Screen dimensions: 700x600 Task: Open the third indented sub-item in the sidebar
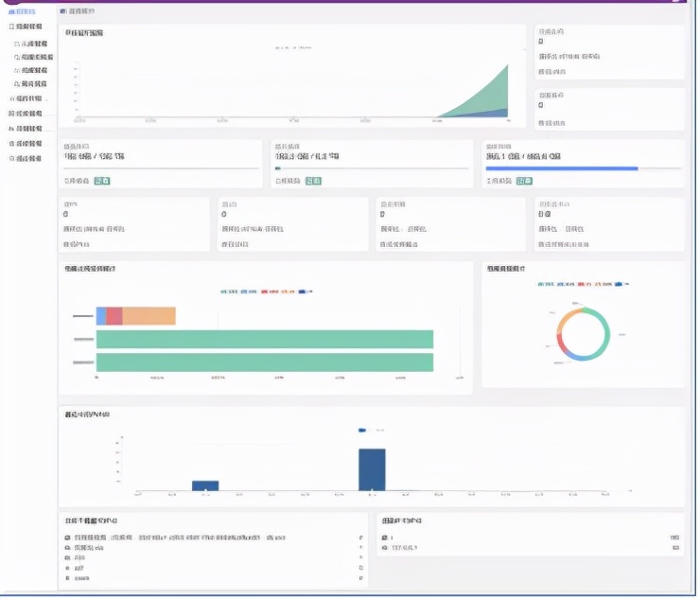(x=31, y=71)
